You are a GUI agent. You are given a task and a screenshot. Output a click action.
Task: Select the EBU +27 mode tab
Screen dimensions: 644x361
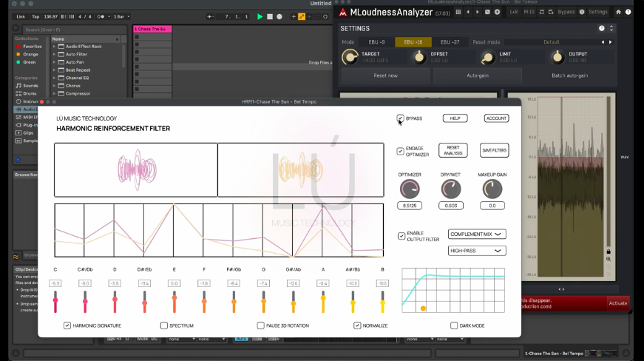pos(450,42)
